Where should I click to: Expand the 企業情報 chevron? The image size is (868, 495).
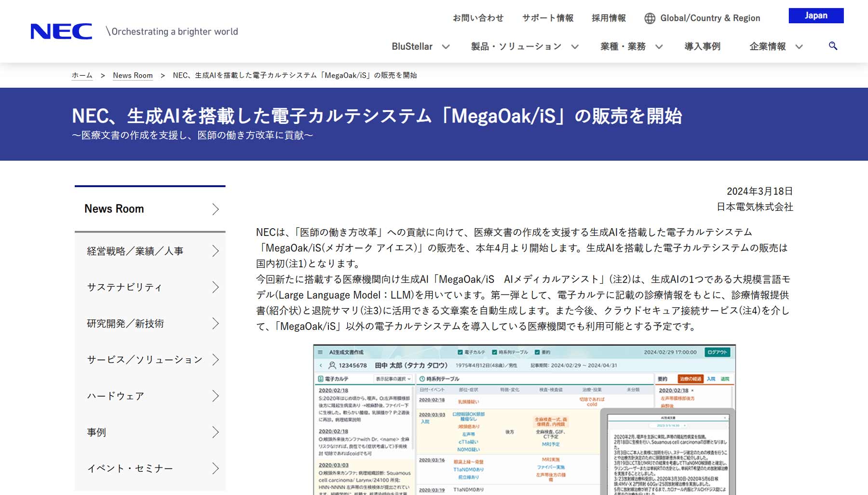799,47
